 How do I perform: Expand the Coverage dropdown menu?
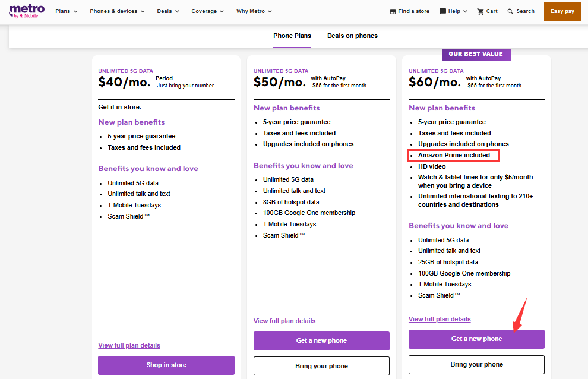[x=207, y=11]
